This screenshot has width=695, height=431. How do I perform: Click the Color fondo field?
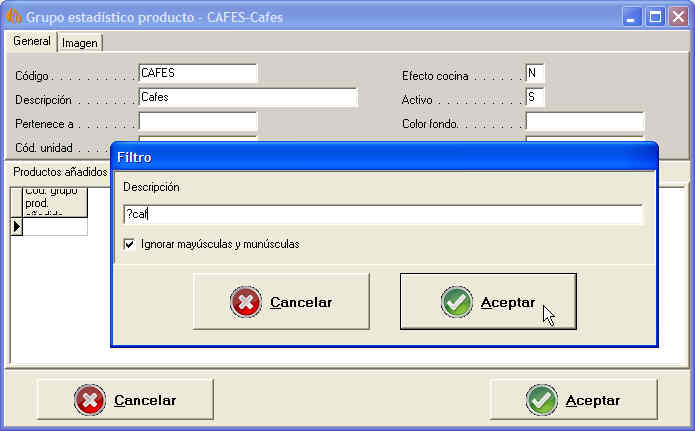tap(584, 122)
